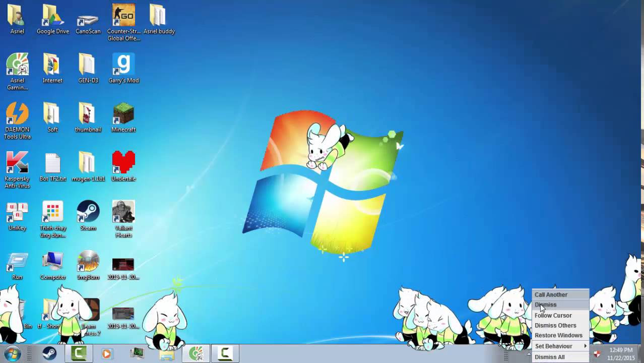
Task: Switch to Camtasia Recorder taskbar button
Action: coord(225,353)
